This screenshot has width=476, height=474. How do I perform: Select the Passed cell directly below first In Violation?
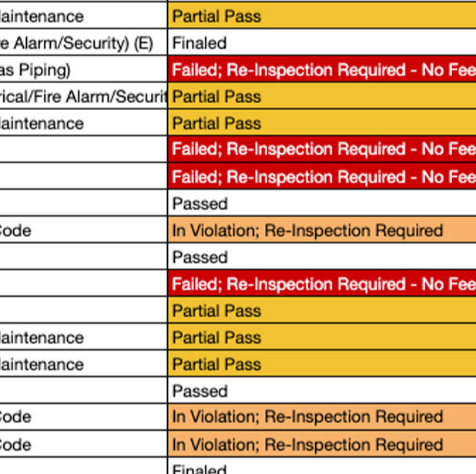(x=322, y=257)
